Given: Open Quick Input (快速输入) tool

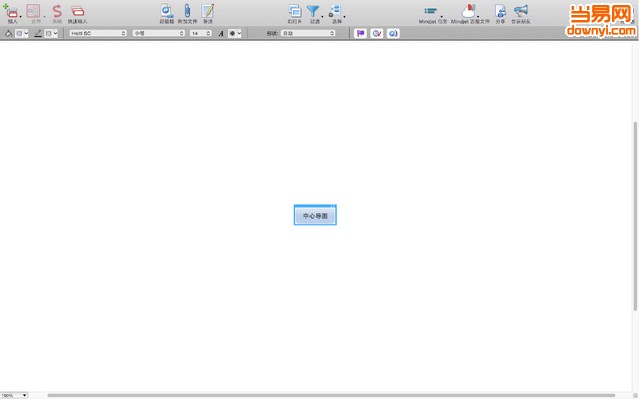Looking at the screenshot, I should click(77, 11).
